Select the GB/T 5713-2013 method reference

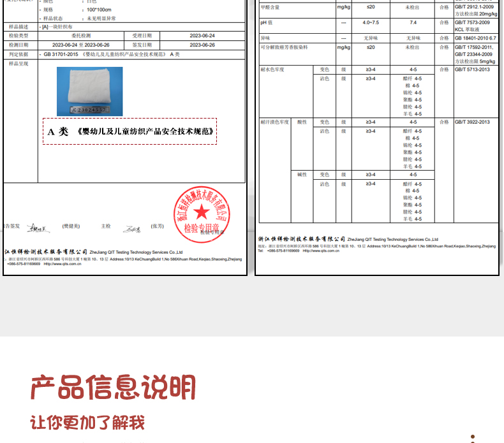coord(472,69)
